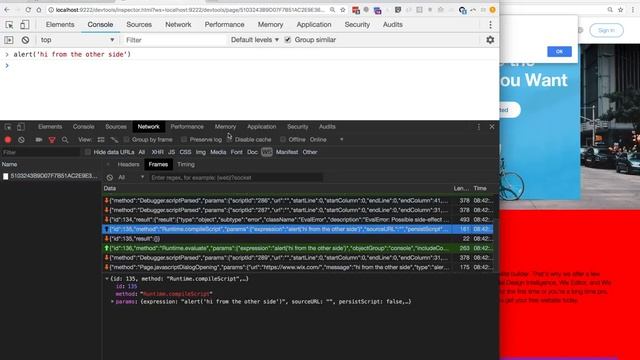
Task: Click the Sign in button on Wix page
Action: pos(606,30)
